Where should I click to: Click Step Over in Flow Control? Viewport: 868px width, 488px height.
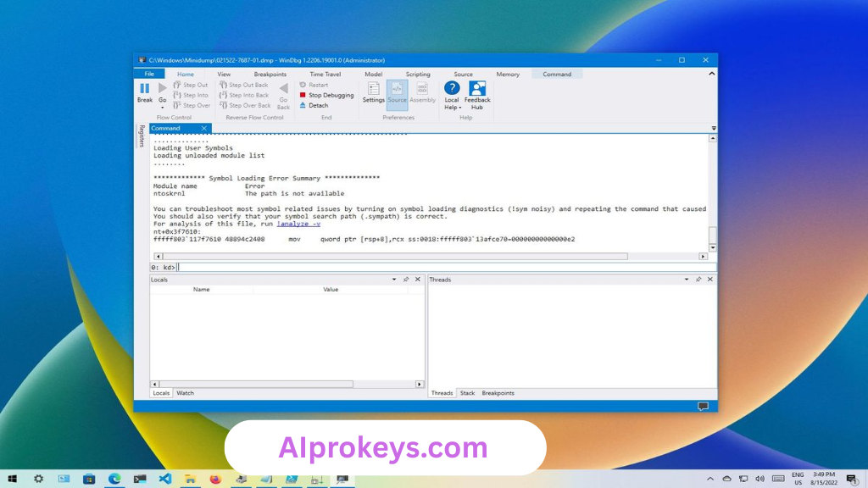[192, 105]
